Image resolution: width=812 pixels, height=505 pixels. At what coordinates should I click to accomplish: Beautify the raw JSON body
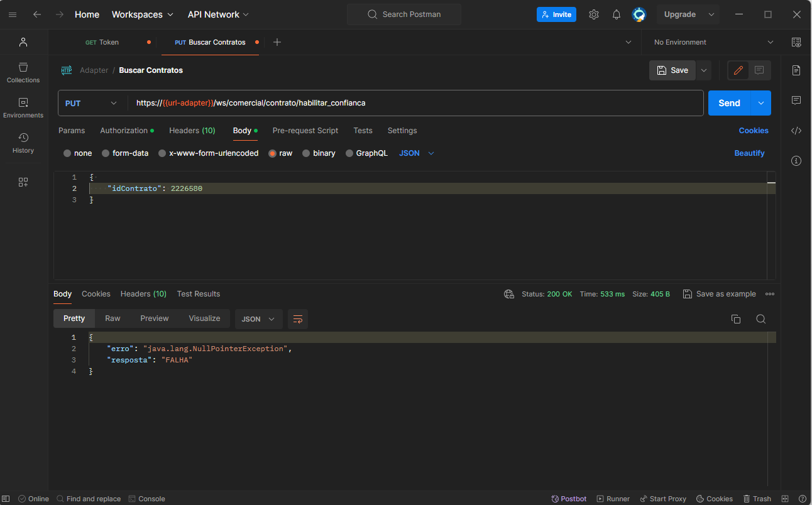click(750, 153)
